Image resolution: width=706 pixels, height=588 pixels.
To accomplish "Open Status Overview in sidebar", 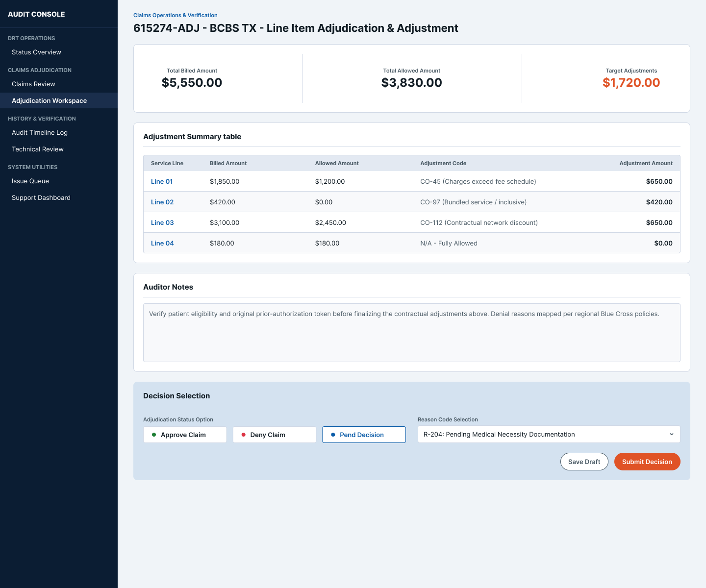I will (59, 52).
